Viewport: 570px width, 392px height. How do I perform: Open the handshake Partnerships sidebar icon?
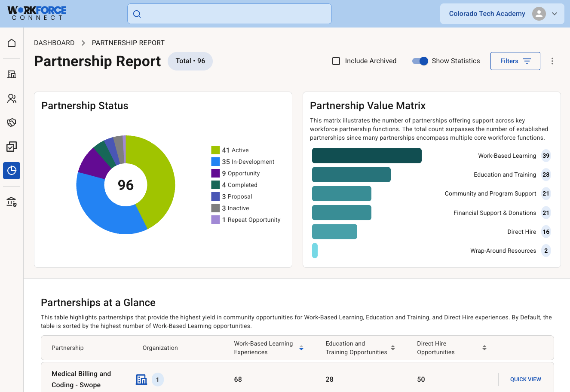[12, 122]
